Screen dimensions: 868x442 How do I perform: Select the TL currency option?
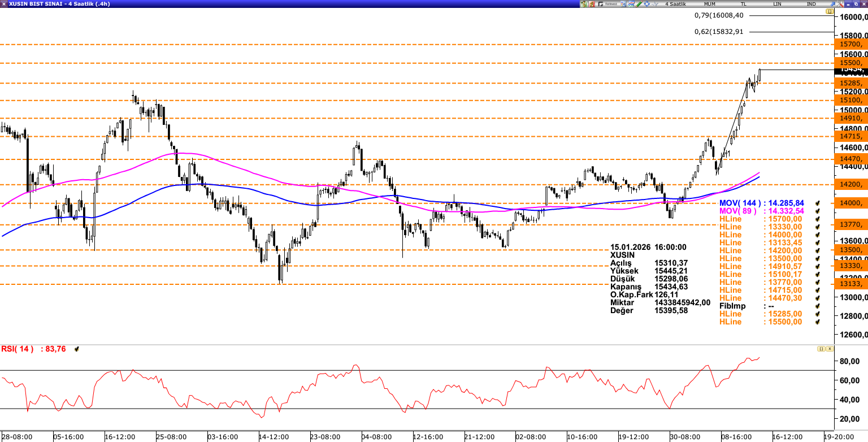click(x=744, y=4)
